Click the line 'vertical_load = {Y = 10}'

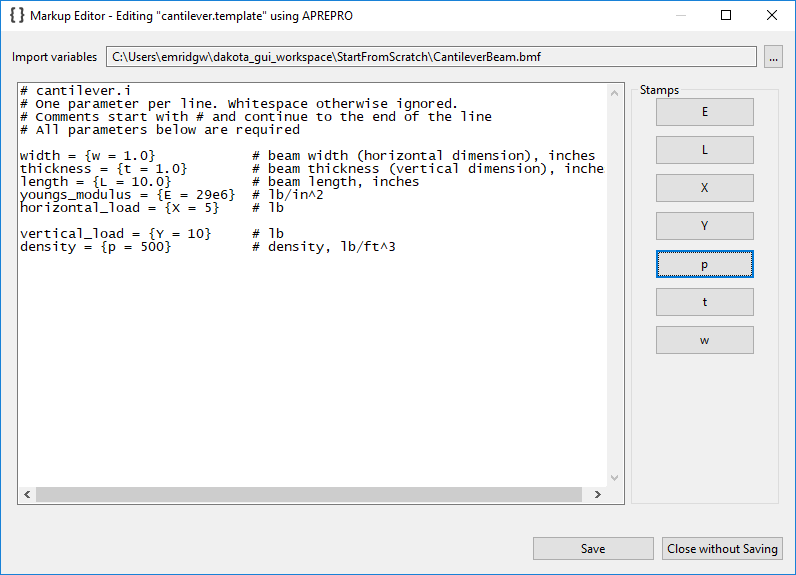pyautogui.click(x=115, y=233)
